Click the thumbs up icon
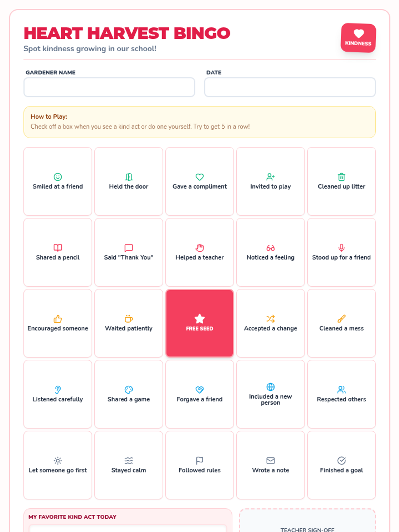This screenshot has height=532, width=399. pyautogui.click(x=58, y=319)
